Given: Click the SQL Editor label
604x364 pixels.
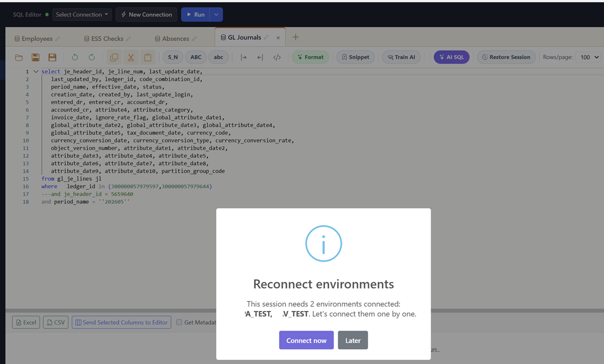Looking at the screenshot, I should (x=27, y=14).
